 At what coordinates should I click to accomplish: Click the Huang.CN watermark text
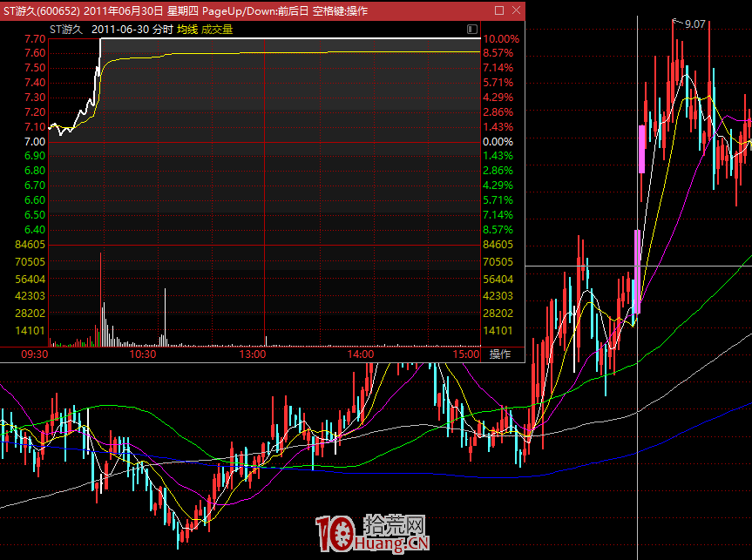pos(393,545)
